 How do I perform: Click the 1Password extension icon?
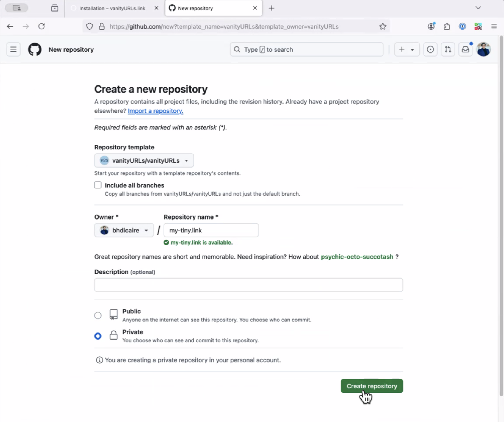pyautogui.click(x=462, y=26)
